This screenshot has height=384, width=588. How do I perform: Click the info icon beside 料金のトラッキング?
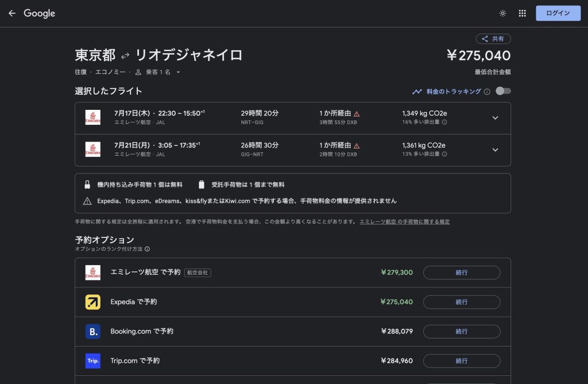coord(487,91)
